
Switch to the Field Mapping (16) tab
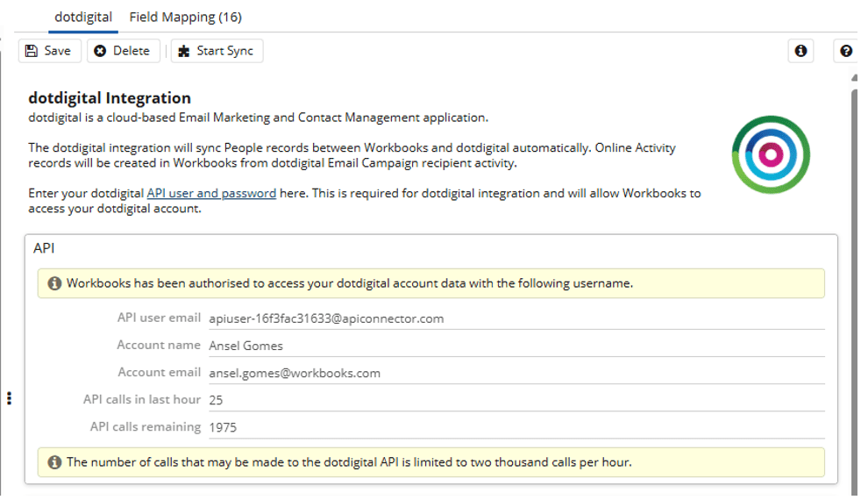tap(186, 18)
